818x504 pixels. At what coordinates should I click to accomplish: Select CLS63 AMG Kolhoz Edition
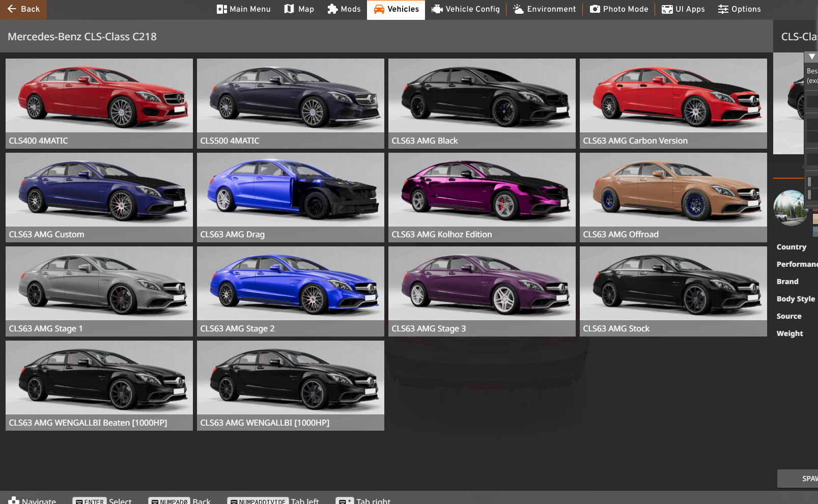pos(482,198)
